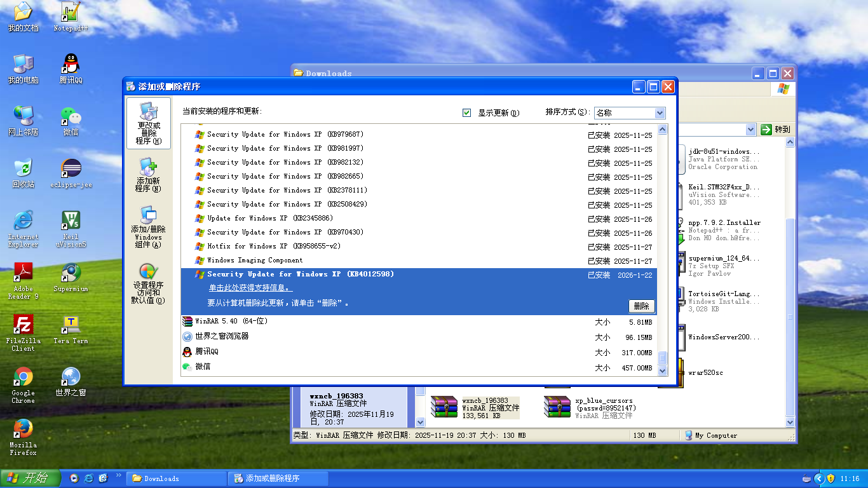868x488 pixels.
Task: Open Keil uVision5 desktop shortcut
Action: pyautogui.click(x=71, y=229)
